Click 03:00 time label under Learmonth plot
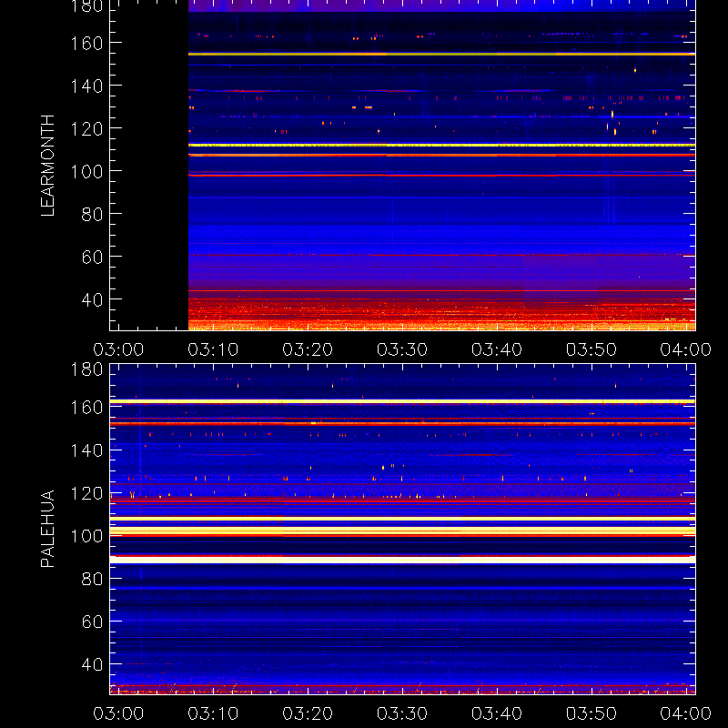Screen dimensions: 728x728 (x=118, y=349)
